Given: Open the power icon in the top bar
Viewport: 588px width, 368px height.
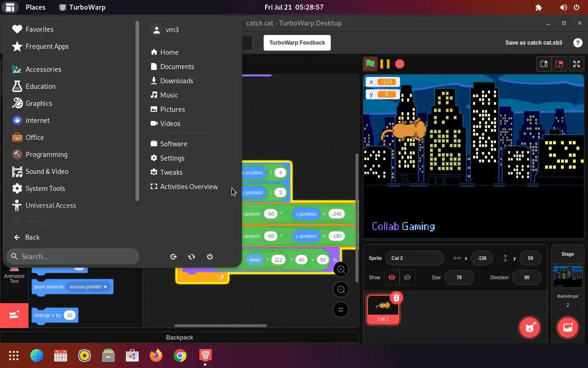Looking at the screenshot, I should tap(577, 7).
